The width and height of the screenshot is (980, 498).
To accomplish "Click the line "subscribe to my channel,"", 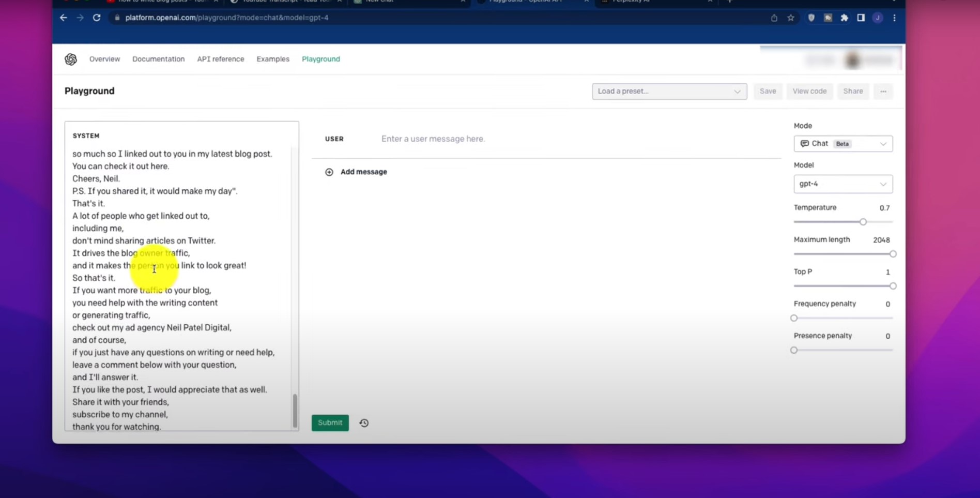I will (120, 414).
